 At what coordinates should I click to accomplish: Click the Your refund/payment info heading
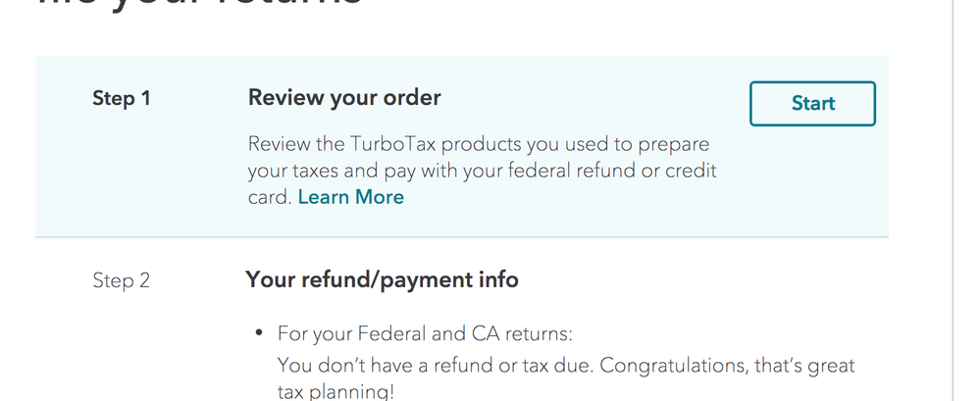[x=382, y=280]
